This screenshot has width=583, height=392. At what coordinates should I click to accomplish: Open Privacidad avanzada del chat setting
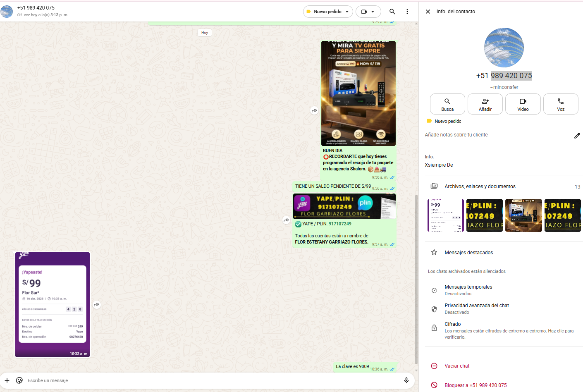coord(476,308)
